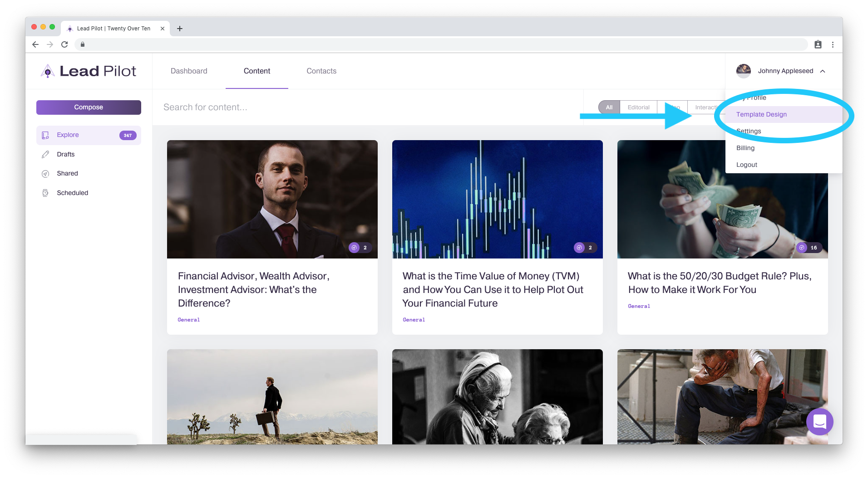Screen dimensions: 868x478
Task: Open Shared section via paper-plane icon
Action: (x=45, y=173)
